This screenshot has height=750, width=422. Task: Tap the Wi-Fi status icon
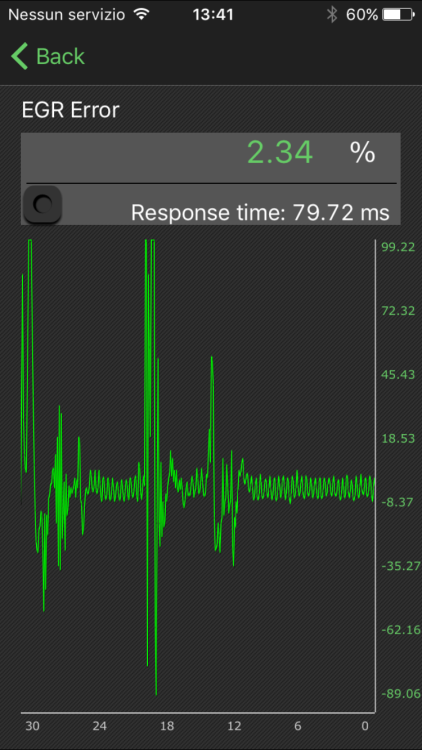(x=141, y=15)
